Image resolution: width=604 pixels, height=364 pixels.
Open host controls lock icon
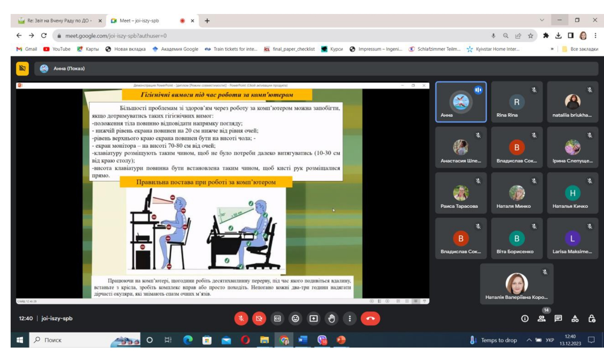click(x=592, y=318)
